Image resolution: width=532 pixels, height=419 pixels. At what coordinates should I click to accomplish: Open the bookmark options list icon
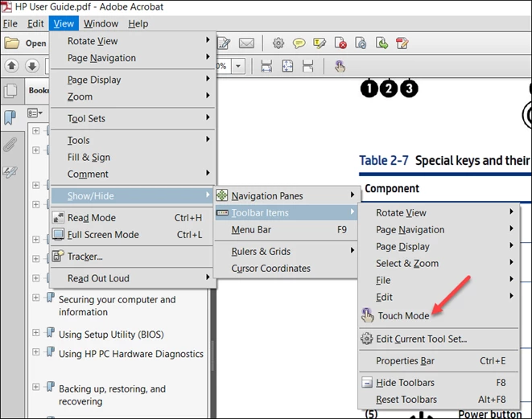(x=35, y=113)
